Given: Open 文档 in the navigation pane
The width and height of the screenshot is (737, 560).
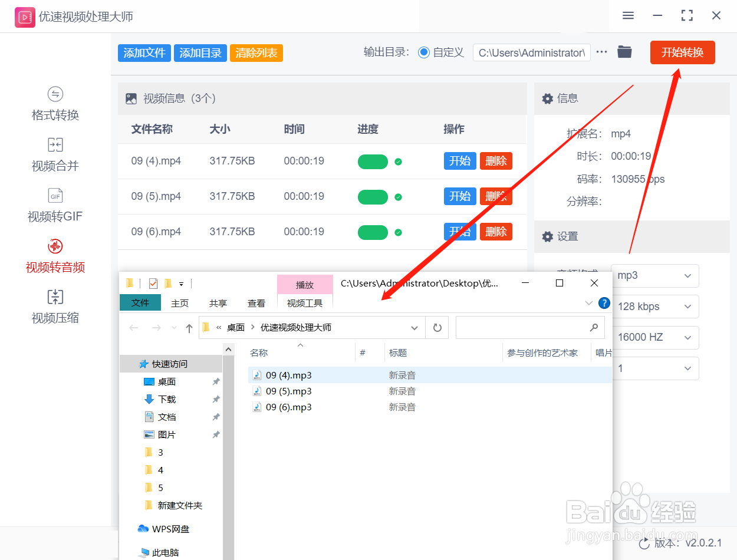Looking at the screenshot, I should pyautogui.click(x=166, y=417).
